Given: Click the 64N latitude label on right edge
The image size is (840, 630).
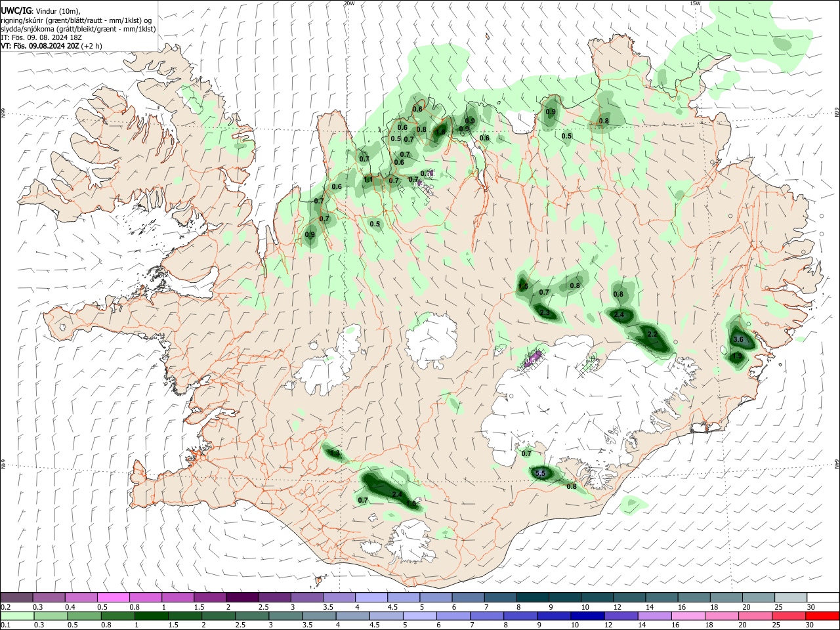Looking at the screenshot, I should [837, 463].
